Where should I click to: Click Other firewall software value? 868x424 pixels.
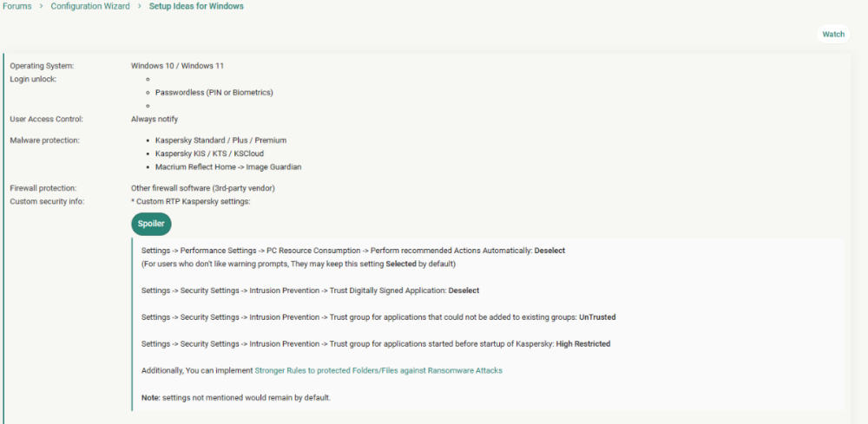click(203, 188)
